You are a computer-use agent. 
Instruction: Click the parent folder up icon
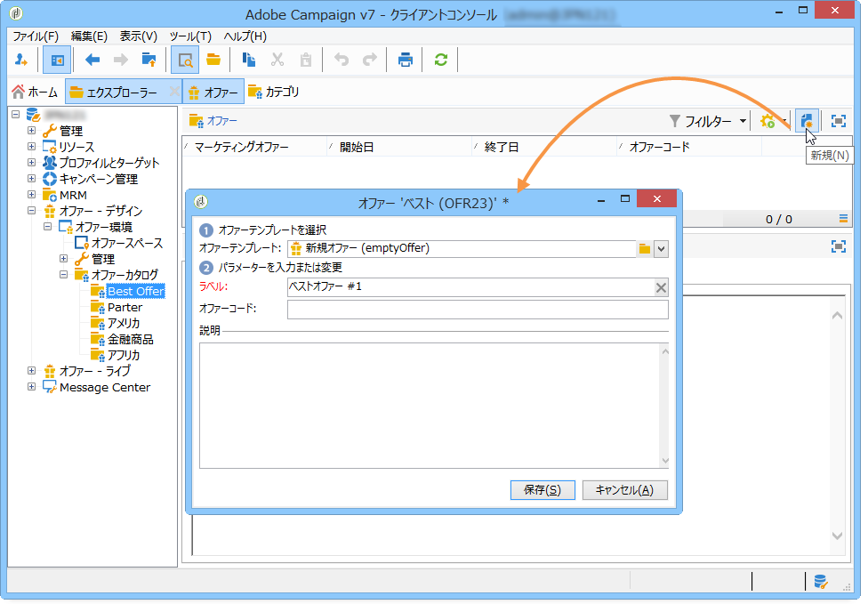click(x=149, y=60)
